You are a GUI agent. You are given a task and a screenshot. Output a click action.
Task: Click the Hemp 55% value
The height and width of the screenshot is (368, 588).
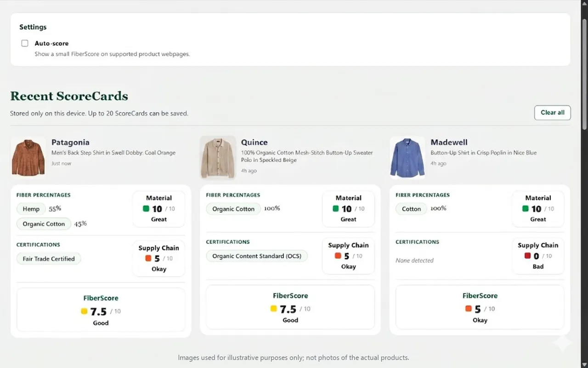point(55,208)
